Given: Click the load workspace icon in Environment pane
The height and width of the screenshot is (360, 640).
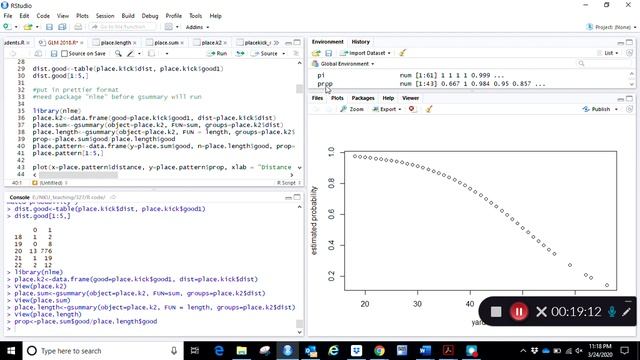Looking at the screenshot, I should 316,53.
